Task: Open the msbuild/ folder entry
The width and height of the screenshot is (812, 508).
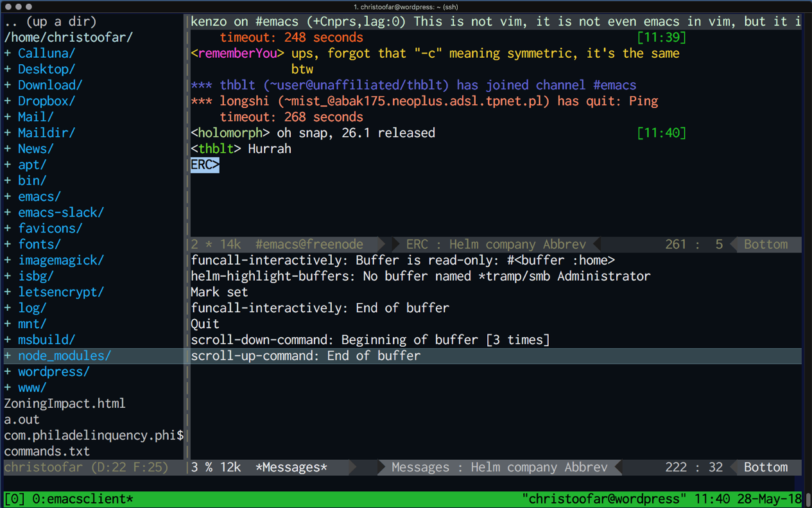Action: pyautogui.click(x=46, y=340)
